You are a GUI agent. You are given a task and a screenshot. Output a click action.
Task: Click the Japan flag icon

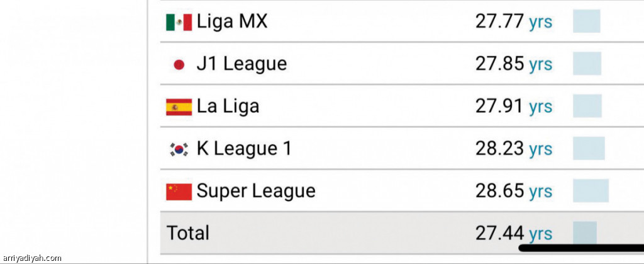click(x=179, y=64)
